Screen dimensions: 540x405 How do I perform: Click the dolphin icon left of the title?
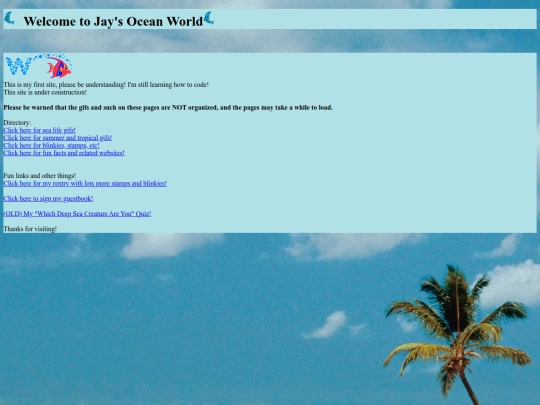pyautogui.click(x=9, y=18)
